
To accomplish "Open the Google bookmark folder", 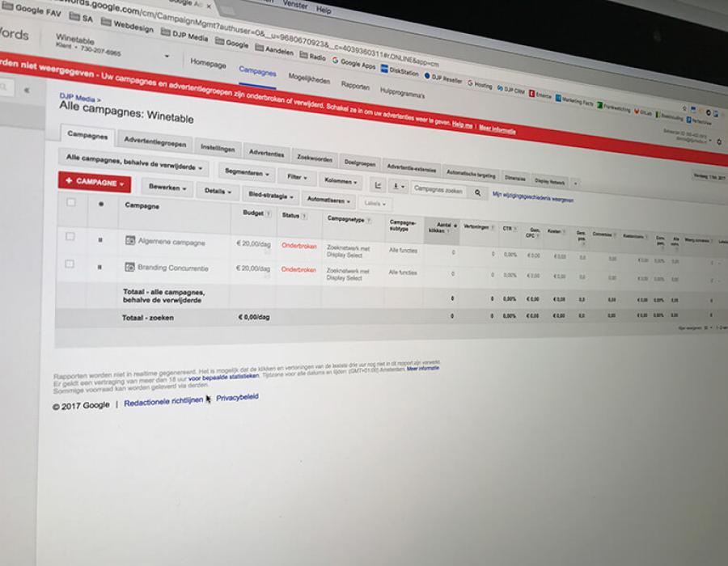I will point(231,43).
